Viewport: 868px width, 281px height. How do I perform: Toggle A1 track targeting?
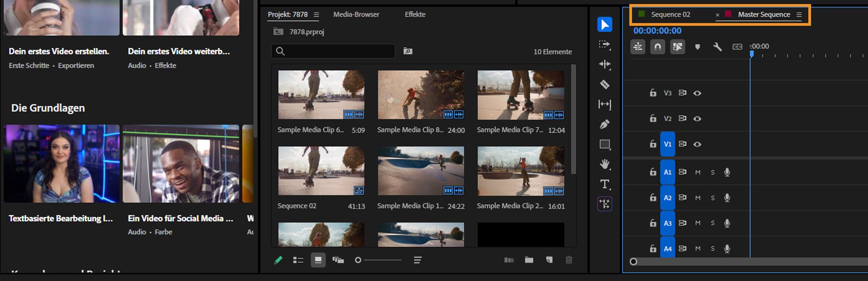pyautogui.click(x=668, y=172)
